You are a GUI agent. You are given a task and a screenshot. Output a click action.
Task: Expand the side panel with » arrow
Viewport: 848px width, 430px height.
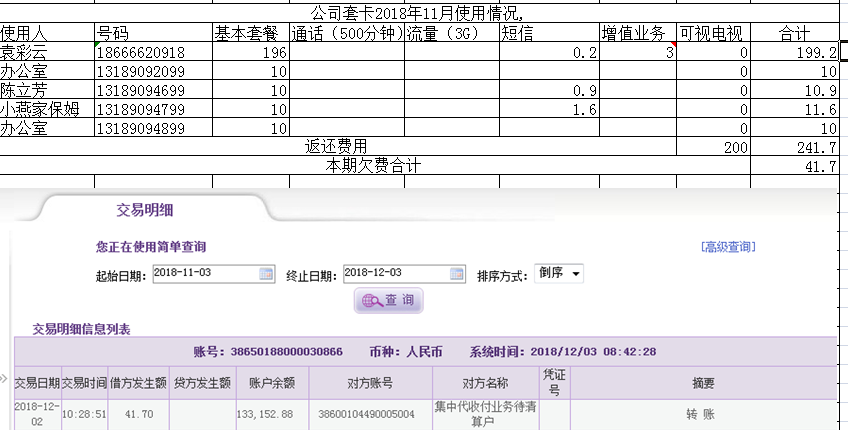coord(5,380)
